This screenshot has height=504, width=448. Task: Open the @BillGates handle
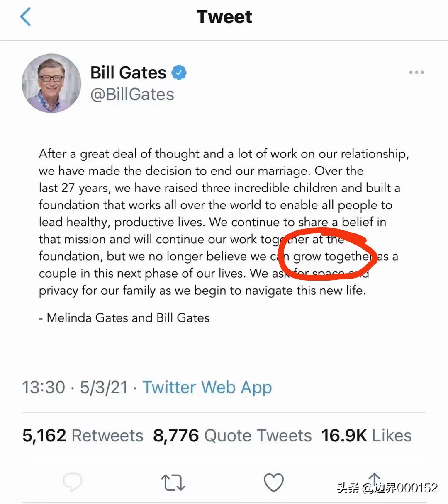(x=132, y=94)
